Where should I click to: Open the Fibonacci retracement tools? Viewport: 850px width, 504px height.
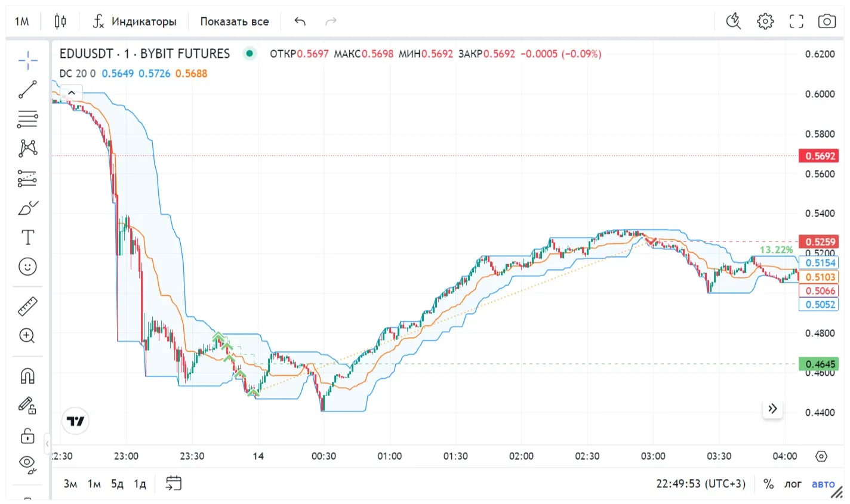click(x=27, y=119)
